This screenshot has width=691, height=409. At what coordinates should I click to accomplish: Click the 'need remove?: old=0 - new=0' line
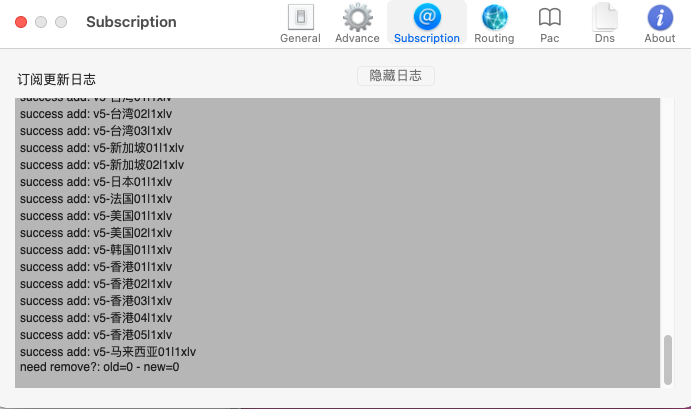(100, 367)
